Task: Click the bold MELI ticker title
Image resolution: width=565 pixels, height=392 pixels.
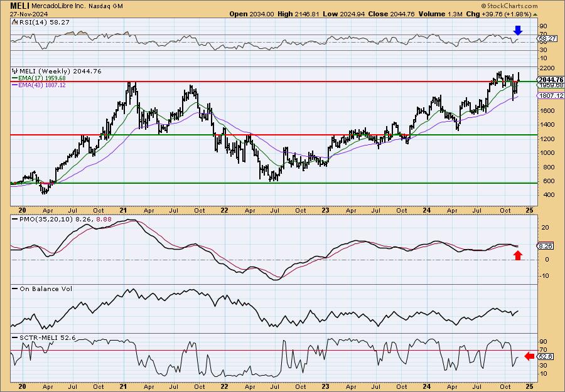Action: 20,6
